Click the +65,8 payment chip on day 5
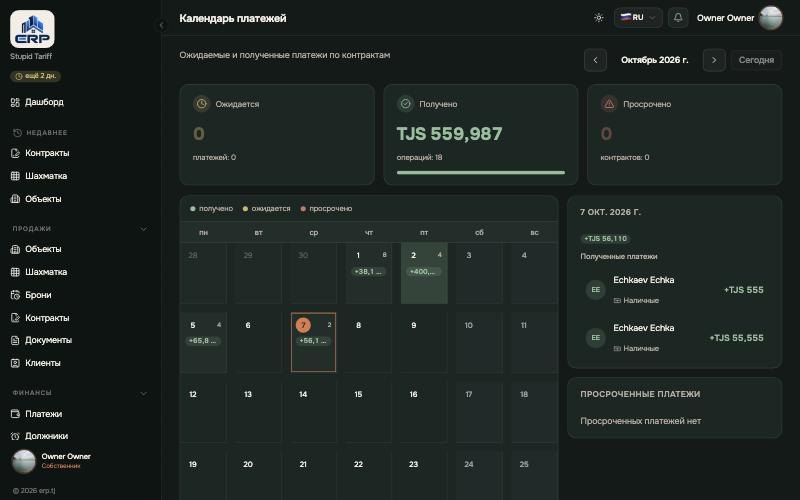Screen dimensions: 800x500 [x=203, y=341]
